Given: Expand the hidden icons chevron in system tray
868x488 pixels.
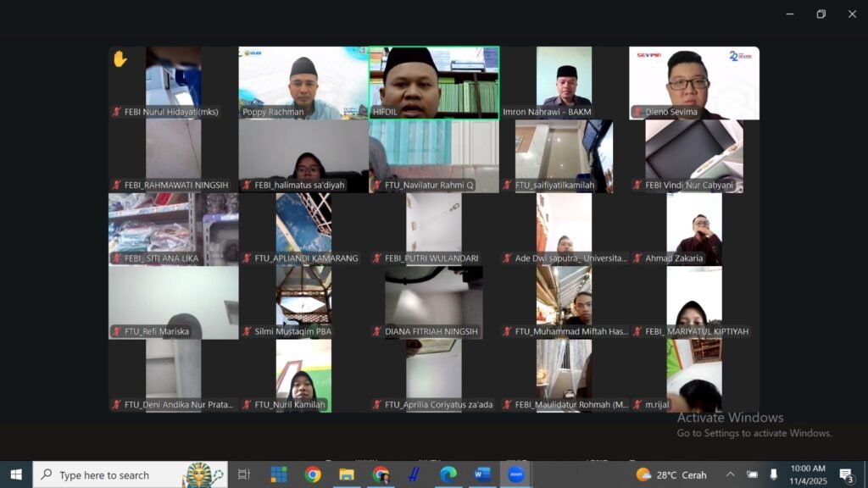Looking at the screenshot, I should point(731,474).
